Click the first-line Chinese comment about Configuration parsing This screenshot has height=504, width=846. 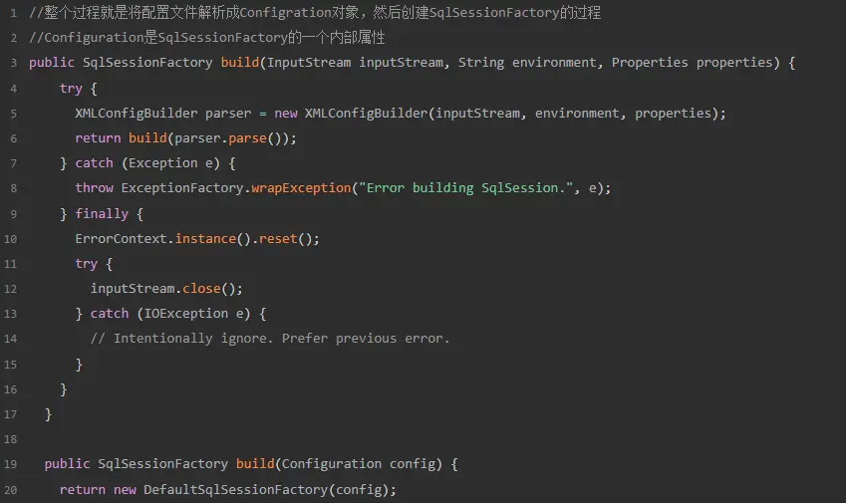[315, 13]
